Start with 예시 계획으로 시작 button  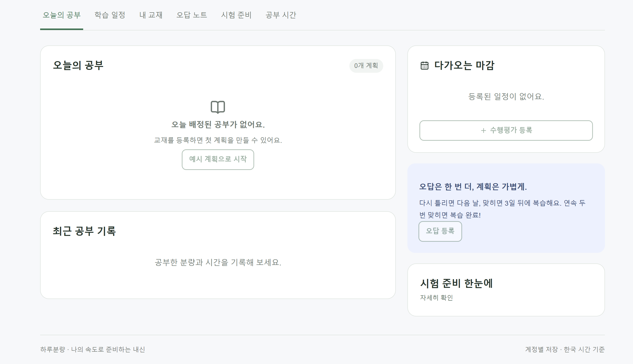218,160
